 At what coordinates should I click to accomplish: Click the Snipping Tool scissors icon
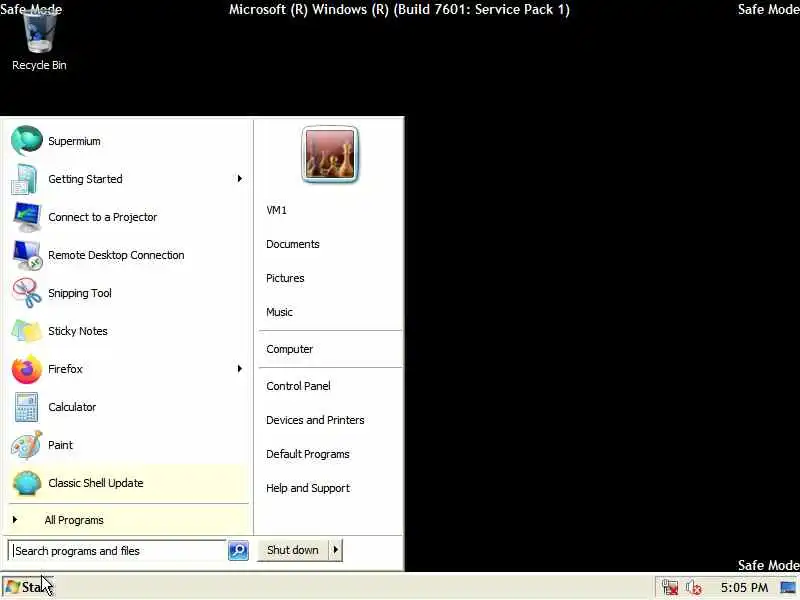coord(27,293)
